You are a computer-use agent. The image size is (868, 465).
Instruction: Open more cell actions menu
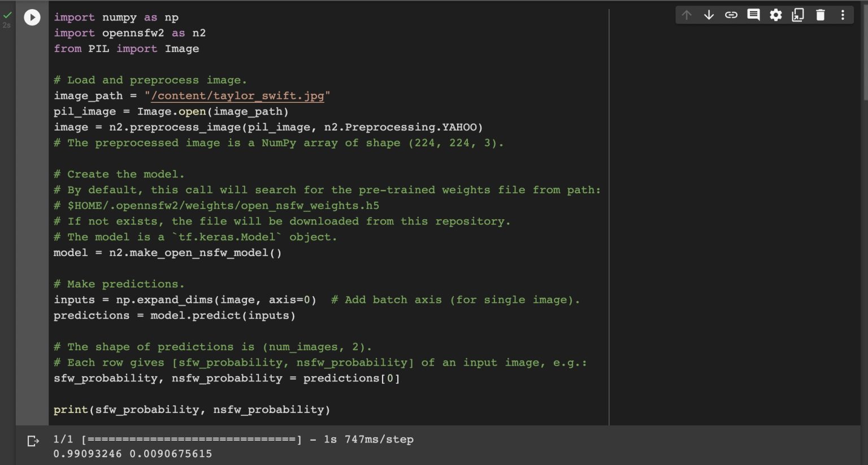843,15
